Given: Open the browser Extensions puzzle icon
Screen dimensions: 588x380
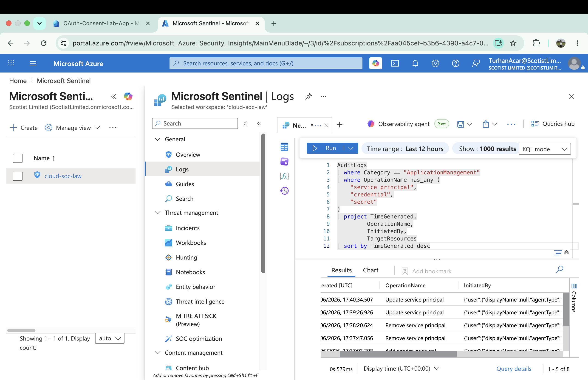Looking at the screenshot, I should pyautogui.click(x=536, y=43).
